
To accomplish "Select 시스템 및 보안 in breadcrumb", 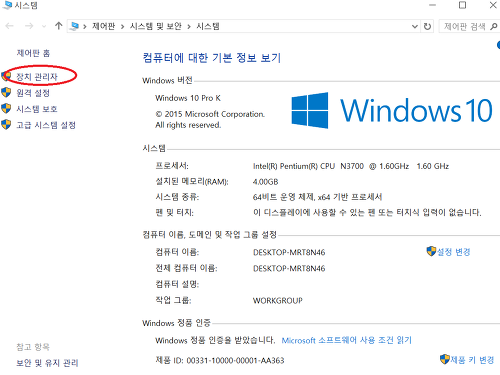I will point(156,26).
